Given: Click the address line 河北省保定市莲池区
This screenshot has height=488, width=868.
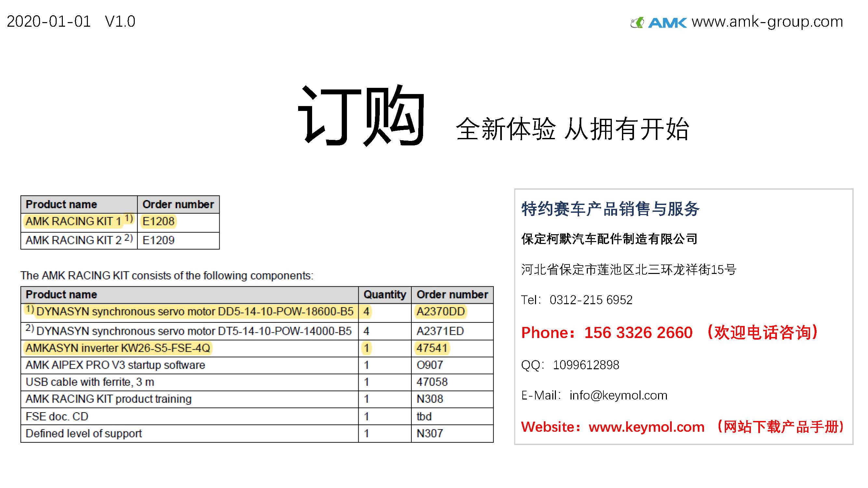Looking at the screenshot, I should pos(629,269).
